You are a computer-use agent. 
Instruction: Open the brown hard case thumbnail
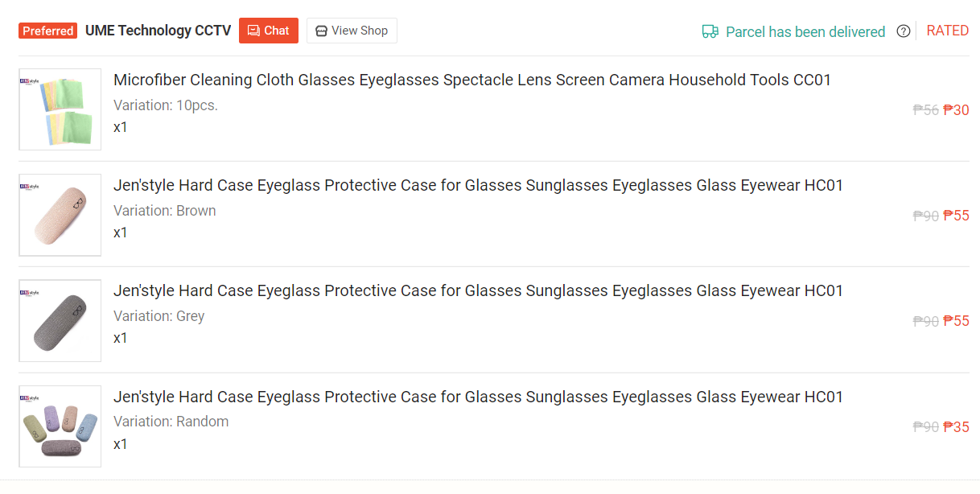60,215
